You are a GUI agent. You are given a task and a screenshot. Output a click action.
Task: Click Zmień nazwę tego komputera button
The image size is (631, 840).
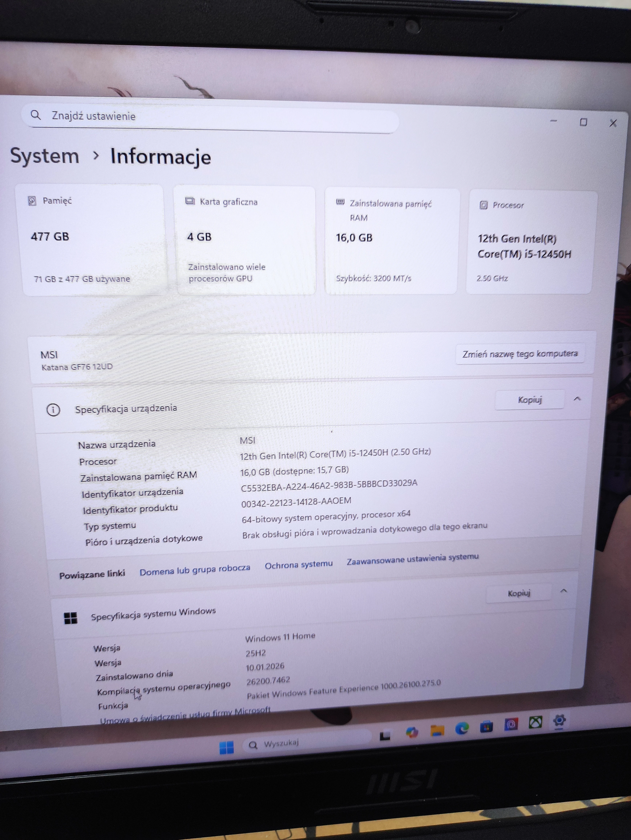click(x=520, y=353)
